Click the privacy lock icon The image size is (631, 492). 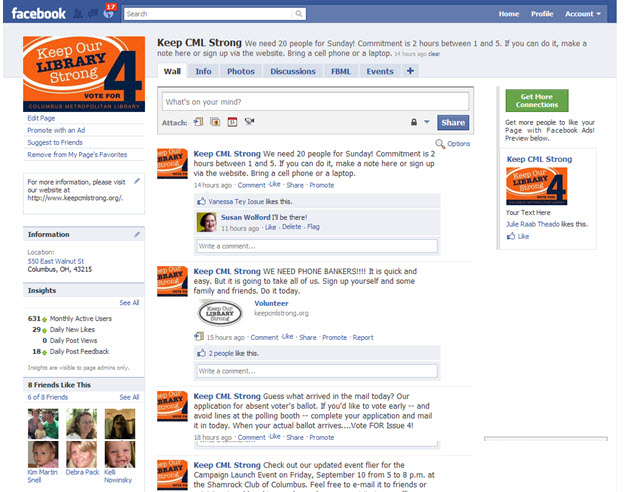click(x=414, y=122)
